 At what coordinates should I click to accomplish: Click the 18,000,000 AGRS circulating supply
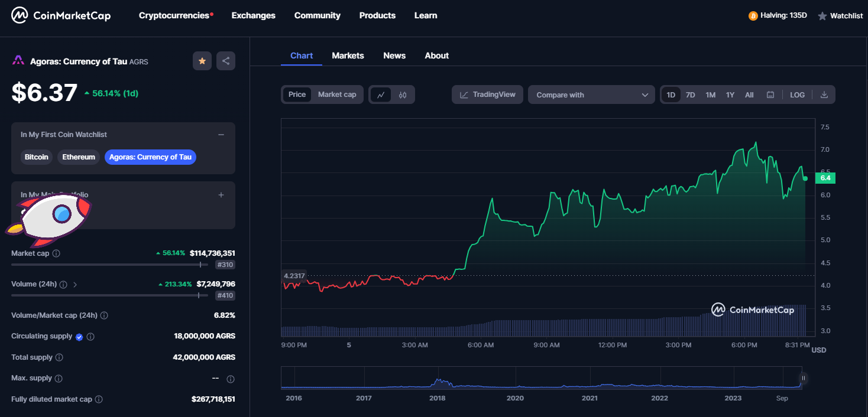pyautogui.click(x=205, y=336)
